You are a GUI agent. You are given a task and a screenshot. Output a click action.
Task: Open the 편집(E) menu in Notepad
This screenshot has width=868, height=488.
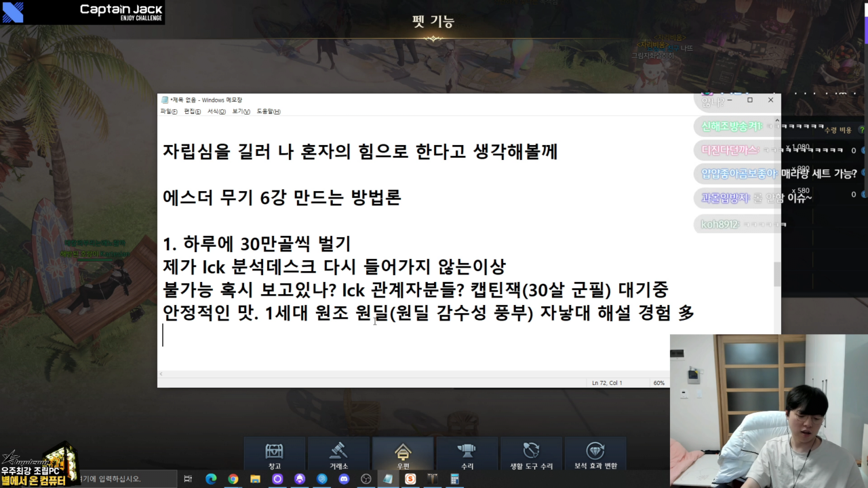tap(193, 111)
